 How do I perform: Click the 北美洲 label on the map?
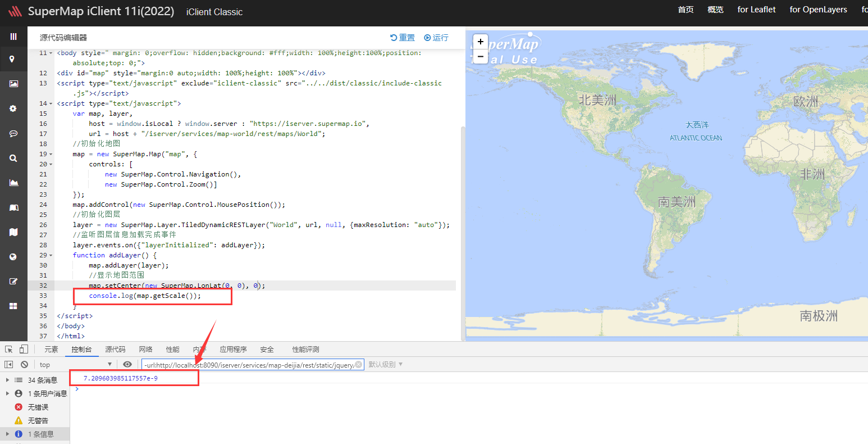click(597, 101)
